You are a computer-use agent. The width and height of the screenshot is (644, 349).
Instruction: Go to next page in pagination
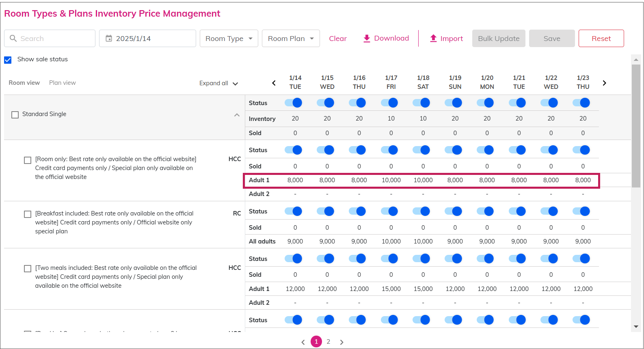(x=342, y=342)
